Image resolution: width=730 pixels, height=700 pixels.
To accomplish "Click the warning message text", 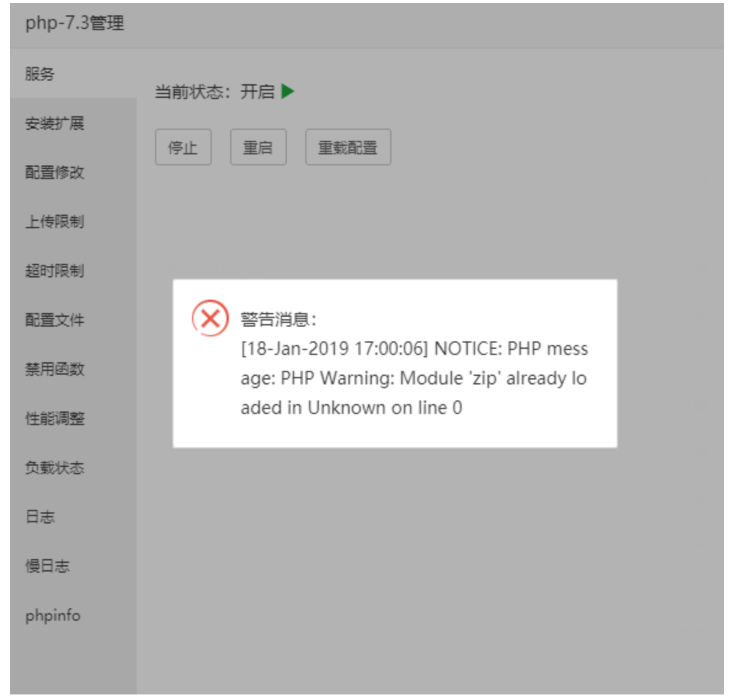I will pos(414,378).
